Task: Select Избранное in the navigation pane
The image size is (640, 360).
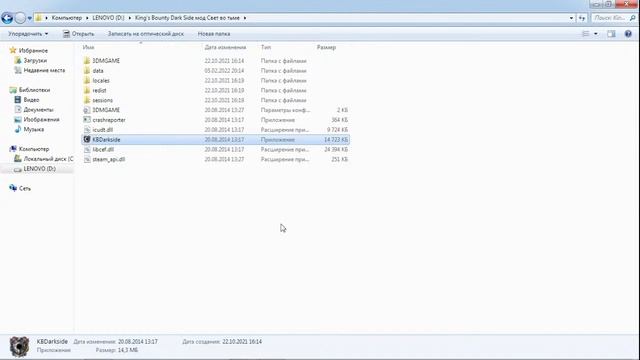Action: [x=33, y=51]
